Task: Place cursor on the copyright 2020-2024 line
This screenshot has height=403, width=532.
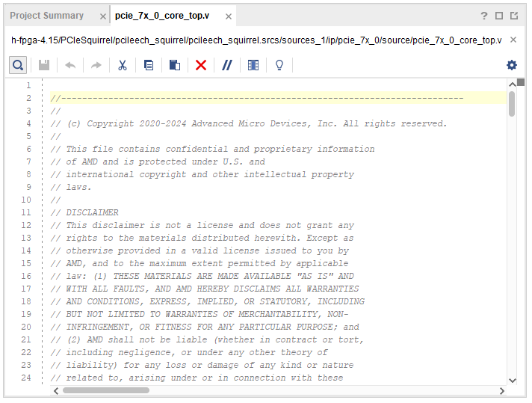Action: pos(249,123)
